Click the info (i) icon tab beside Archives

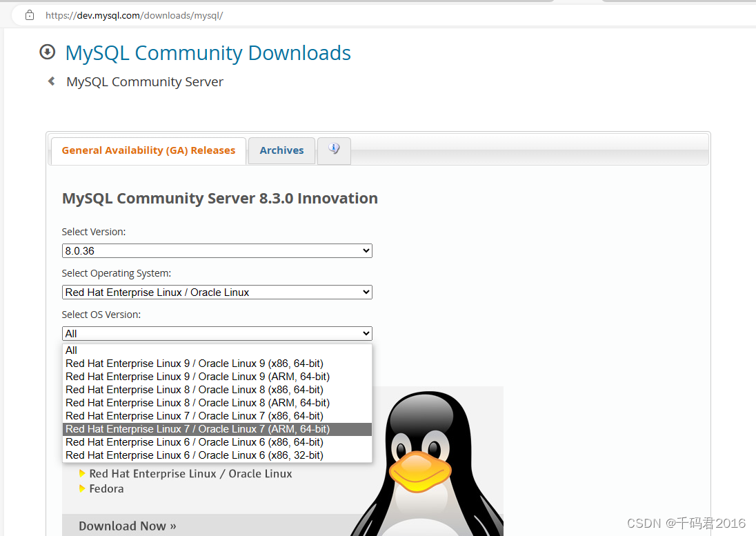[x=334, y=150]
